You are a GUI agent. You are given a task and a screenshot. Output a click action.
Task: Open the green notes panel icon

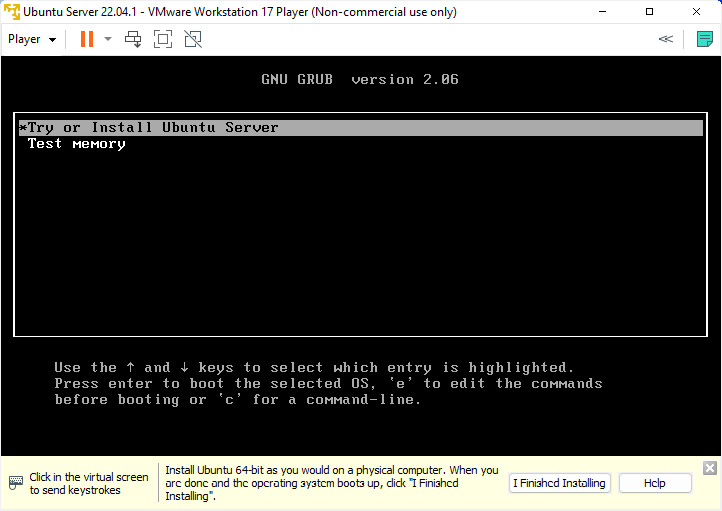tap(705, 39)
